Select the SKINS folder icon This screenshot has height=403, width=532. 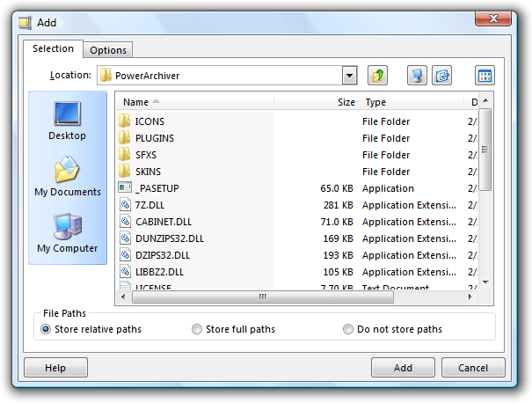point(125,171)
